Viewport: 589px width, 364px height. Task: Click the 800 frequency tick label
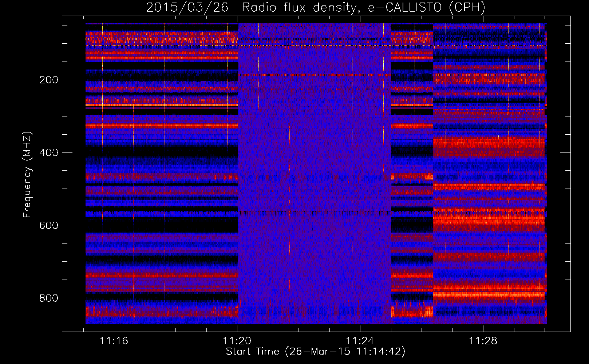(x=48, y=298)
